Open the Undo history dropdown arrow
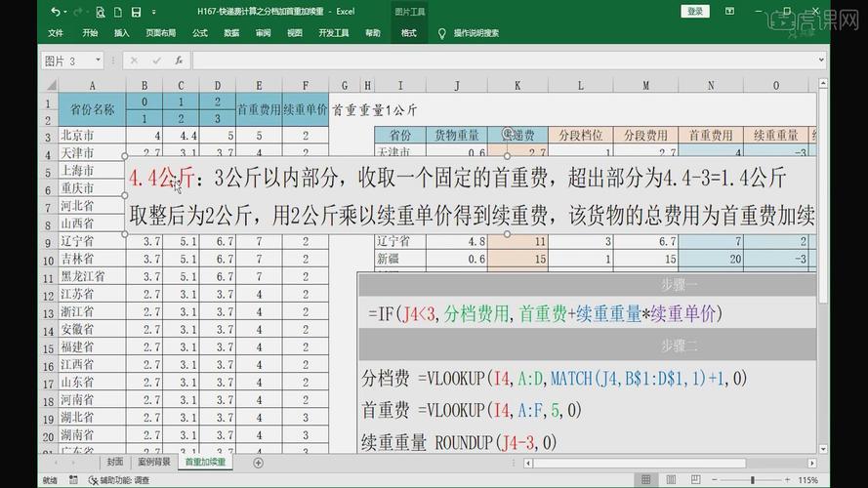Screen dimensions: 868x488 pyautogui.click(x=64, y=12)
